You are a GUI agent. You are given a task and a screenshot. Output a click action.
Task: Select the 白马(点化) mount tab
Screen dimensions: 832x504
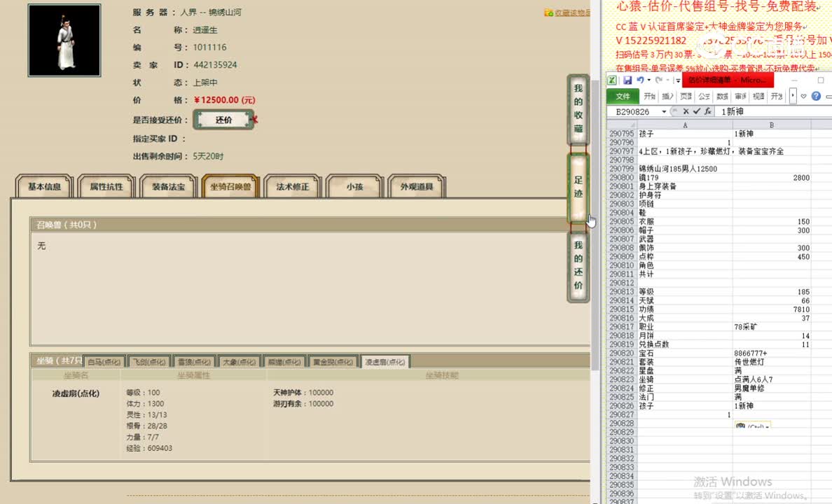tap(104, 361)
